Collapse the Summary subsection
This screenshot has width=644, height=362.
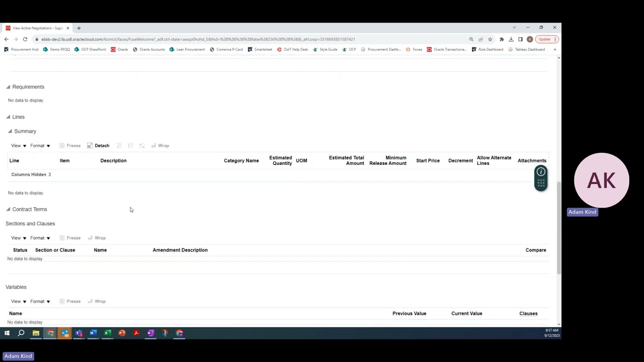tap(10, 131)
